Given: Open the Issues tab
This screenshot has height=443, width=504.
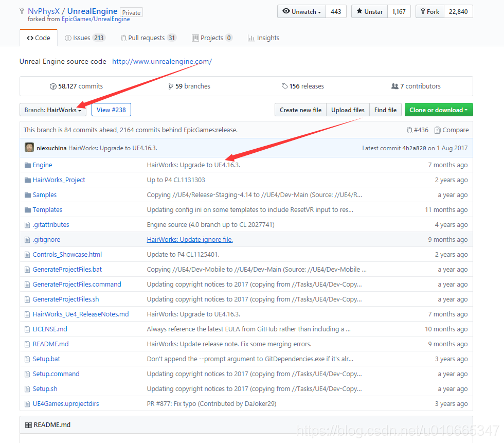Looking at the screenshot, I should (85, 38).
